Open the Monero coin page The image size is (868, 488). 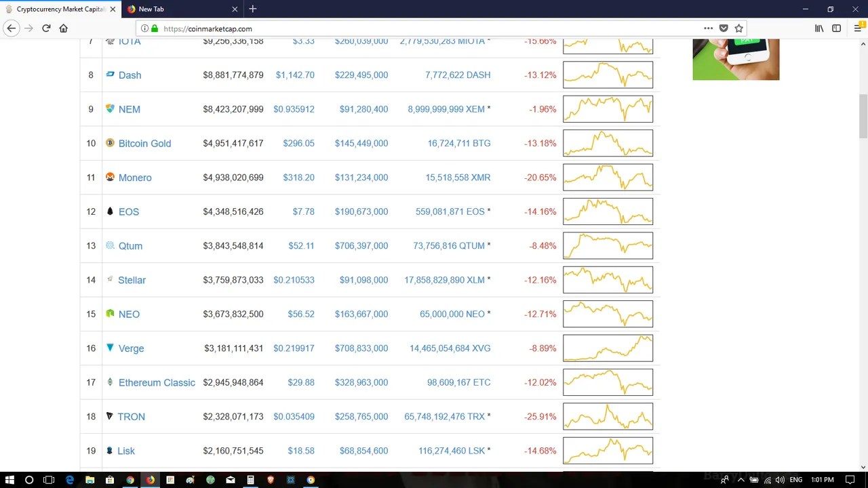[135, 178]
